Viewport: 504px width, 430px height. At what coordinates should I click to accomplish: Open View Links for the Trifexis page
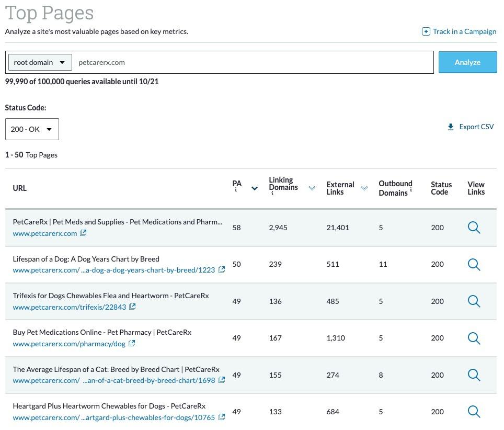(474, 301)
